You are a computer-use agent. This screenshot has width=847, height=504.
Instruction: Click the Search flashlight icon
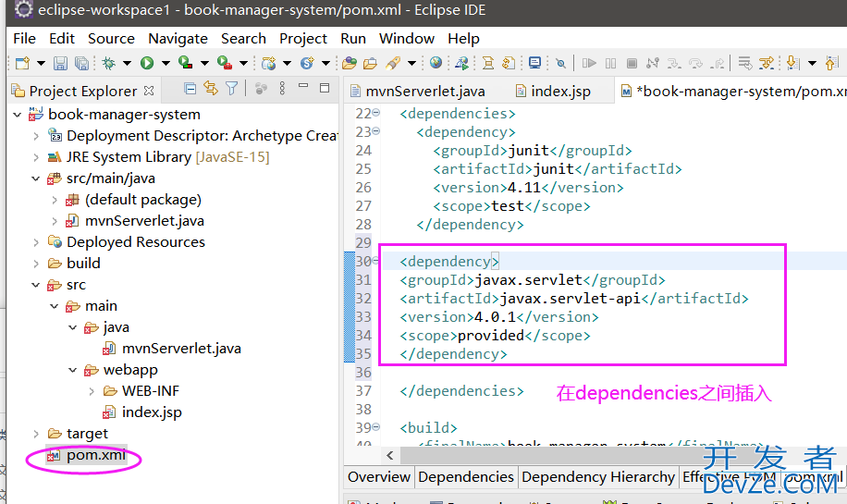point(393,63)
